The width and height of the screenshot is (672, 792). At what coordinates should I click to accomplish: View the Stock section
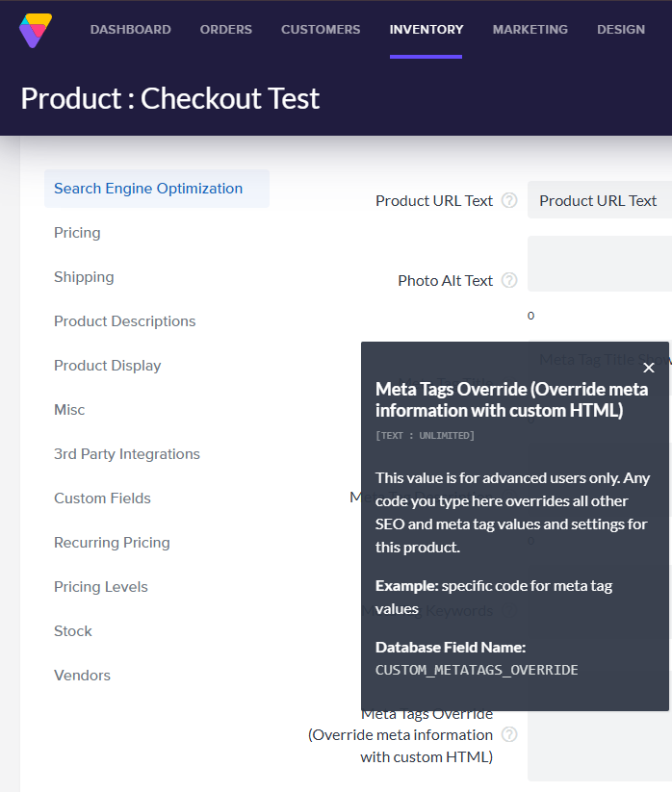(x=73, y=631)
